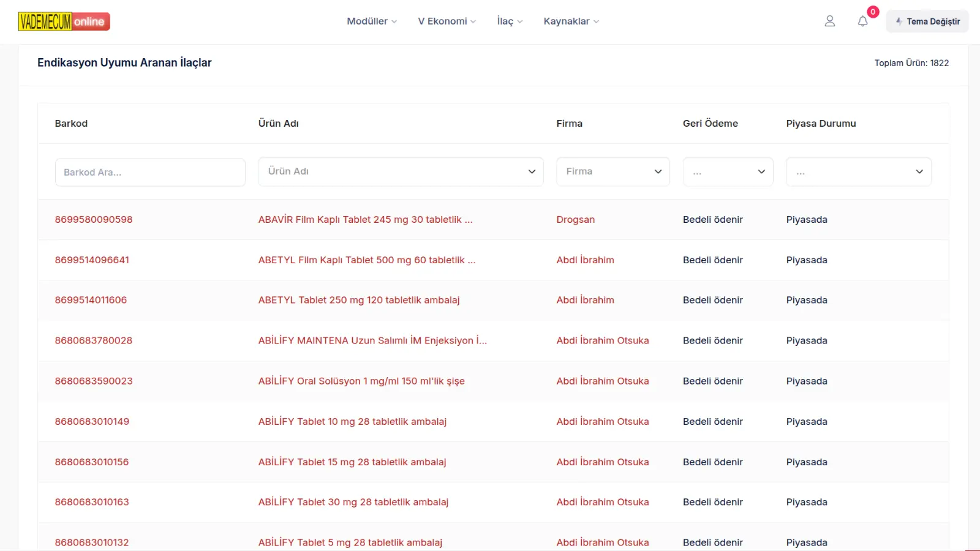
Task: Open ABETYL Film Kaplı Tablet 500 mg product
Action: point(367,260)
